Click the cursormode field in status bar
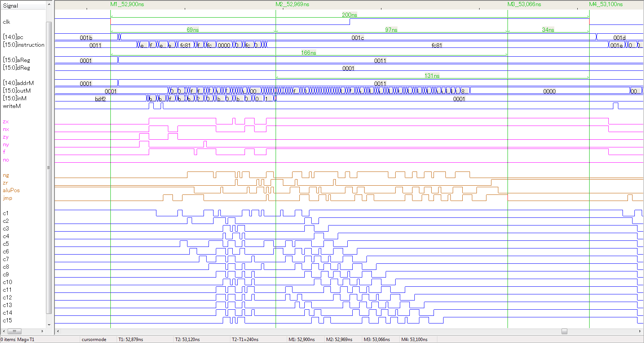Screen dimensions: 644x343 pos(94,340)
